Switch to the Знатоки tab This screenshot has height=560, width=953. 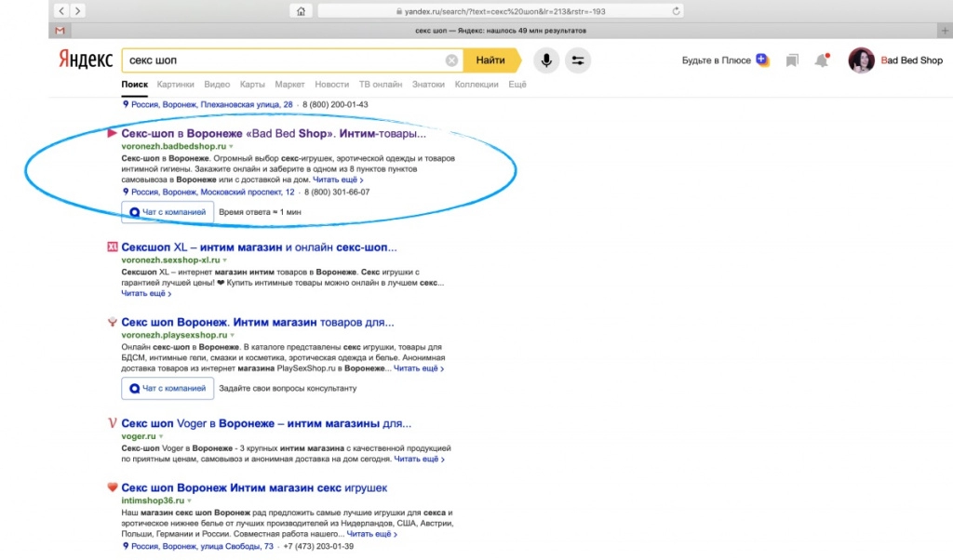click(428, 85)
